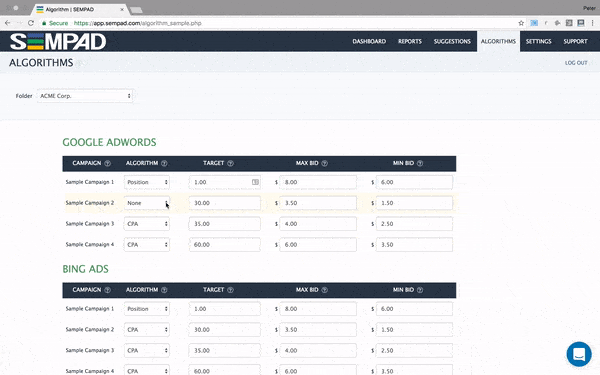Screen dimensions: 600x375
Task: Open the SETTINGS nav item
Action: tap(538, 41)
